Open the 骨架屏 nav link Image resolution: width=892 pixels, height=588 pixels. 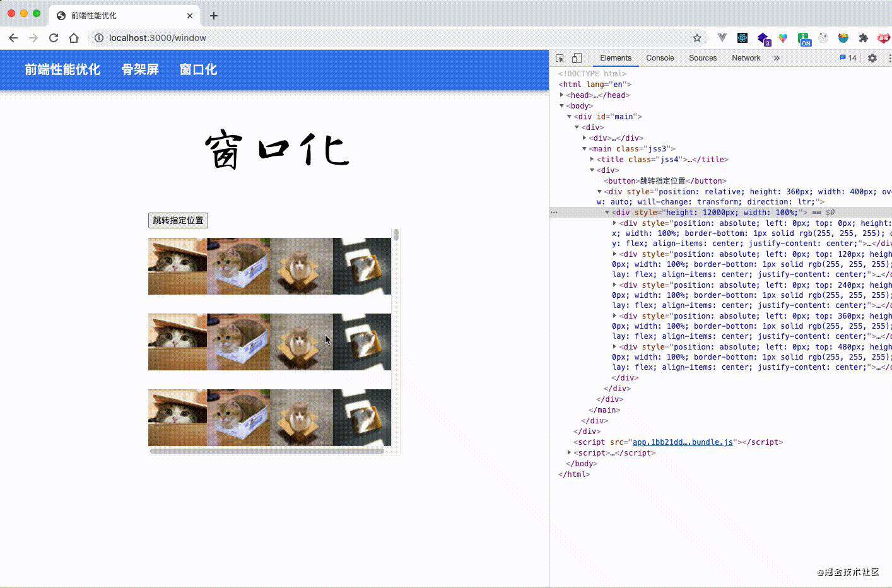(x=140, y=69)
